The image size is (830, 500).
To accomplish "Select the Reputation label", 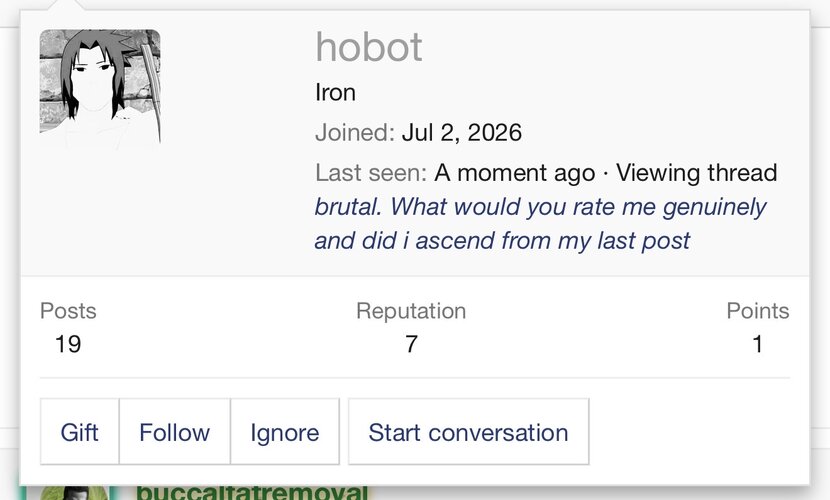I will pyautogui.click(x=411, y=311).
